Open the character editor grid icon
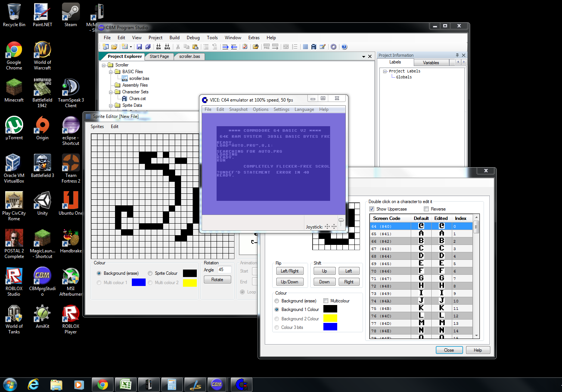Viewport: 562px width, 392px height. click(305, 47)
